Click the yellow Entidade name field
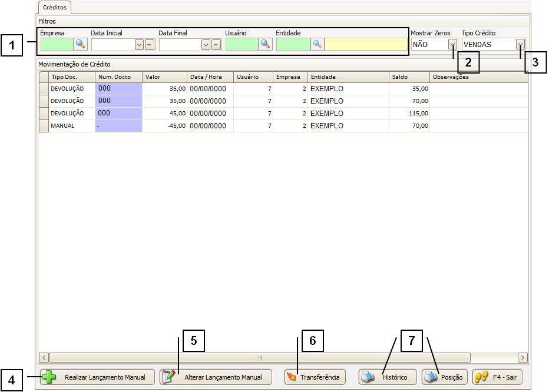 pos(365,44)
